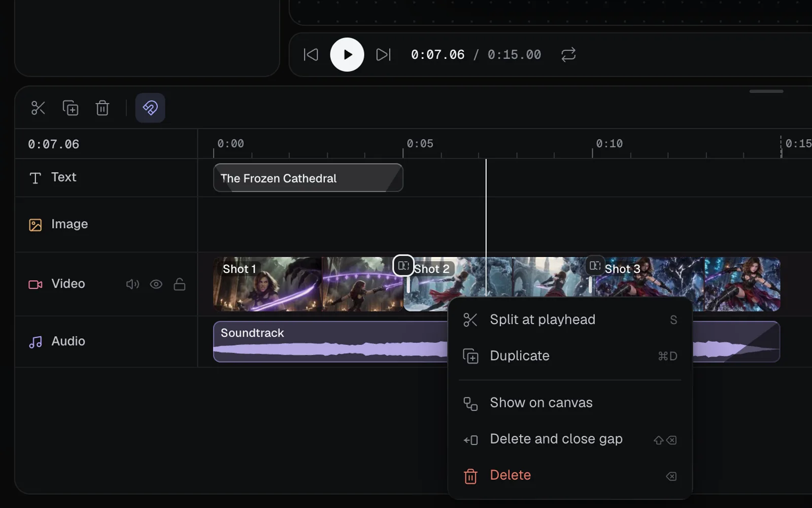Click the Video track label
This screenshot has height=508, width=812.
click(x=68, y=284)
